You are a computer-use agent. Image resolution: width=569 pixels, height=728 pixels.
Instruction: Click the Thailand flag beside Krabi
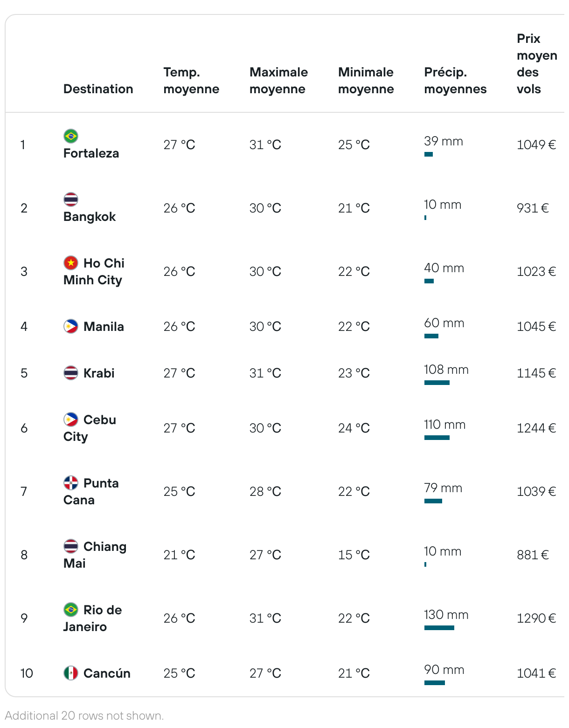(x=71, y=373)
